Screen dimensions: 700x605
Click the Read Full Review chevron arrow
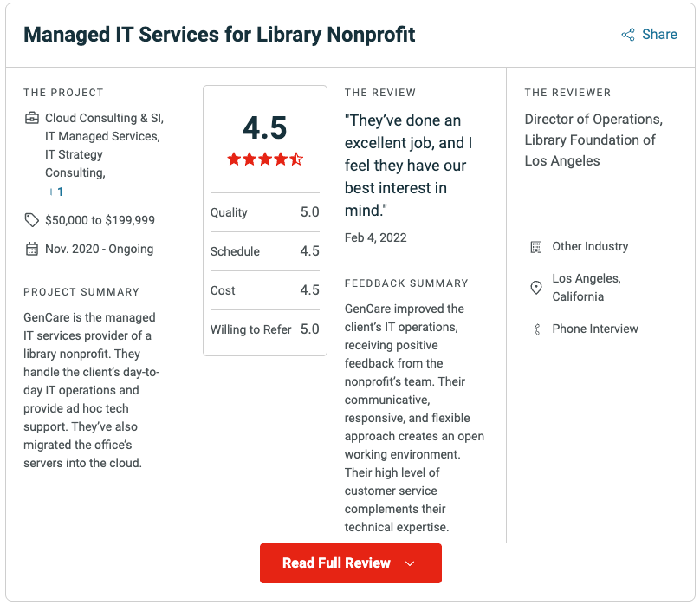pyautogui.click(x=411, y=563)
